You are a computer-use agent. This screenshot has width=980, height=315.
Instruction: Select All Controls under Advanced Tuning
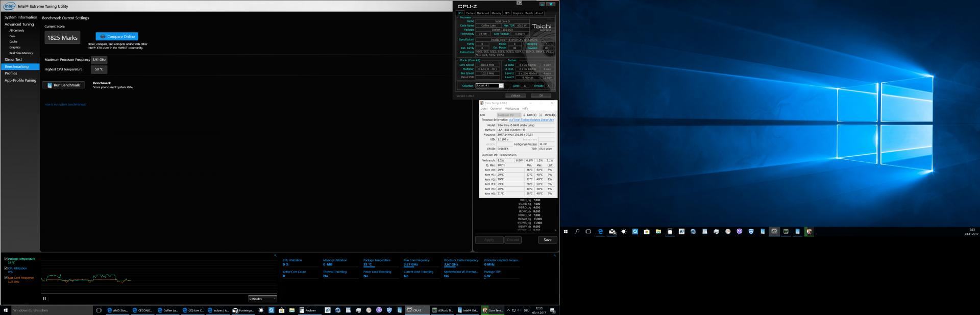point(16,31)
